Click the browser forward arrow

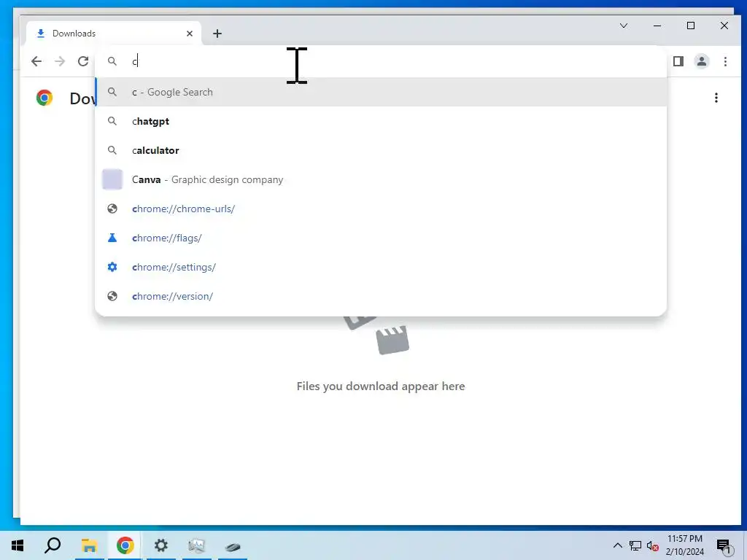coord(60,61)
